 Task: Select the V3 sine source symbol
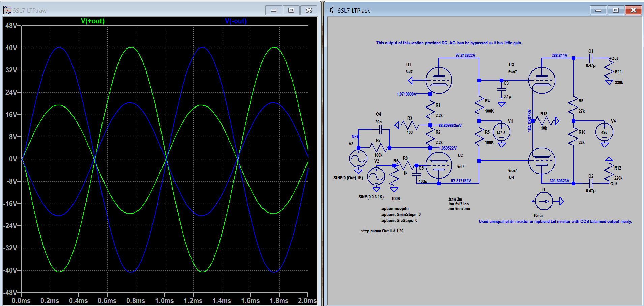coord(358,159)
